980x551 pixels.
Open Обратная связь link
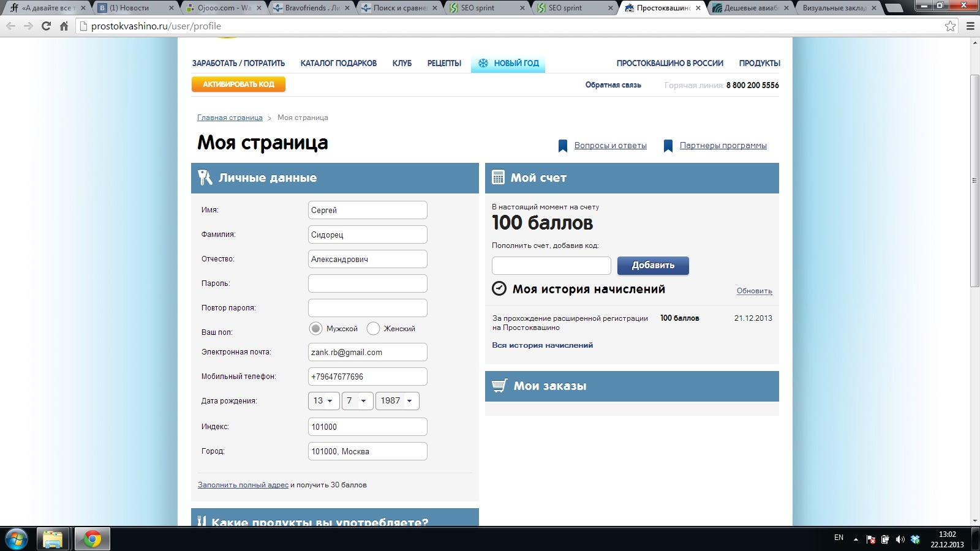click(x=613, y=85)
